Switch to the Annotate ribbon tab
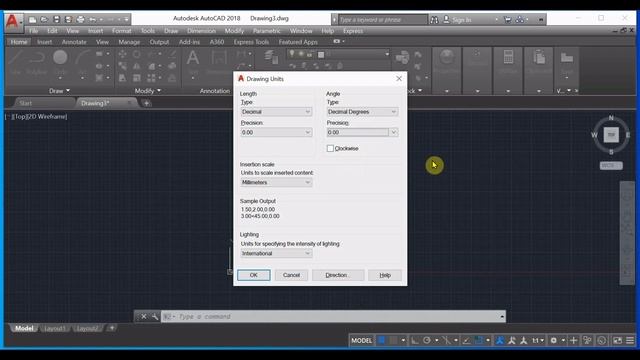The height and width of the screenshot is (360, 640). pyautogui.click(x=74, y=42)
